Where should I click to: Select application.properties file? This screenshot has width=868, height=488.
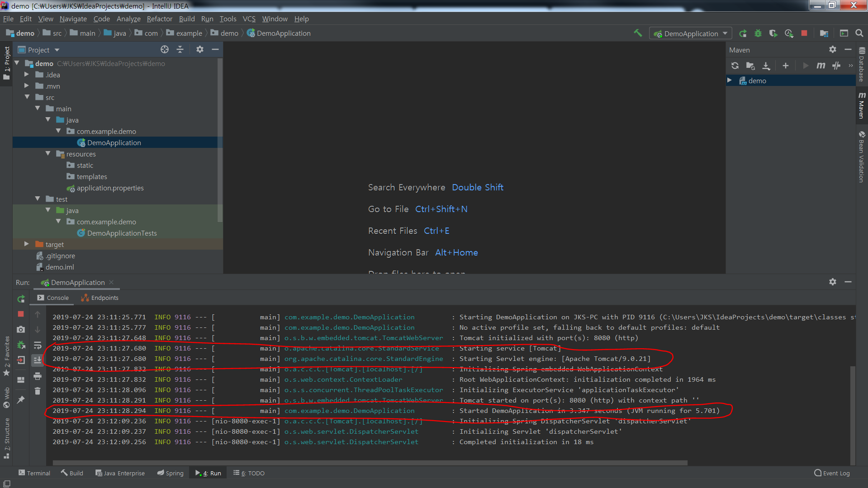coord(110,188)
